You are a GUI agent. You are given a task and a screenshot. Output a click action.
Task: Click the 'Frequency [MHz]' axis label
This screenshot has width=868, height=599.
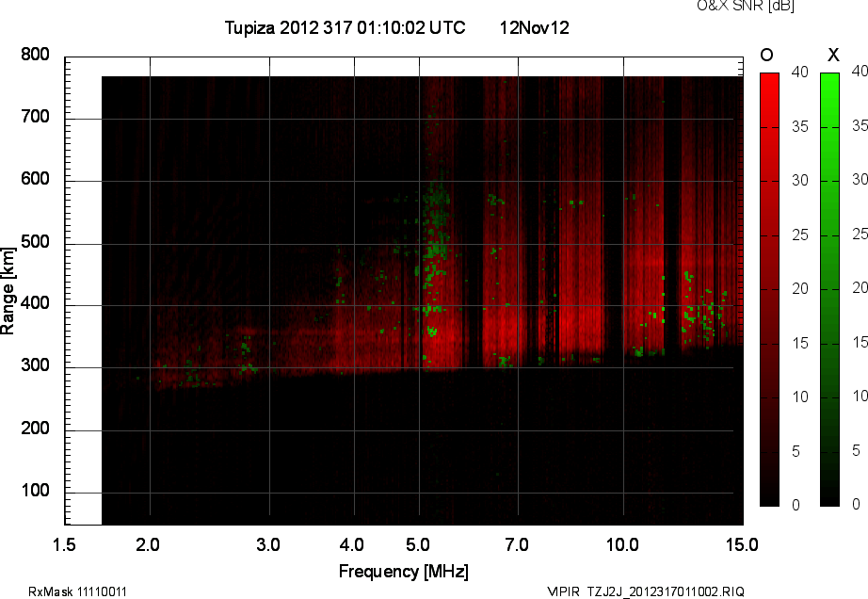[404, 572]
